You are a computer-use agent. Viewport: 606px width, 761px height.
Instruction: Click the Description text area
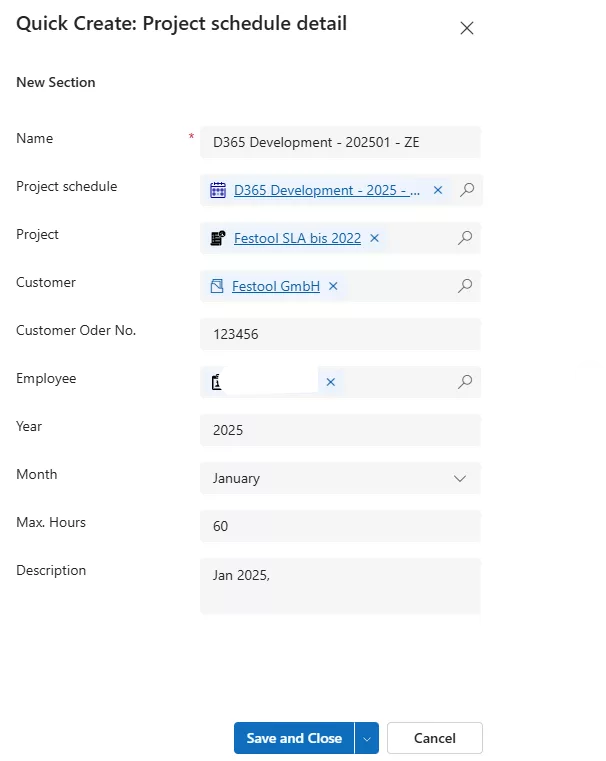click(x=340, y=586)
